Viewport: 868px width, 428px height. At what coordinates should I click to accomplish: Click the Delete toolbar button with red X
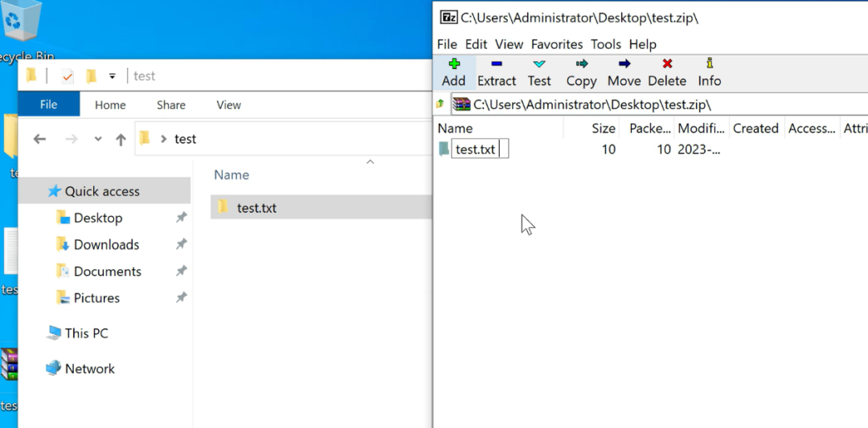point(667,72)
